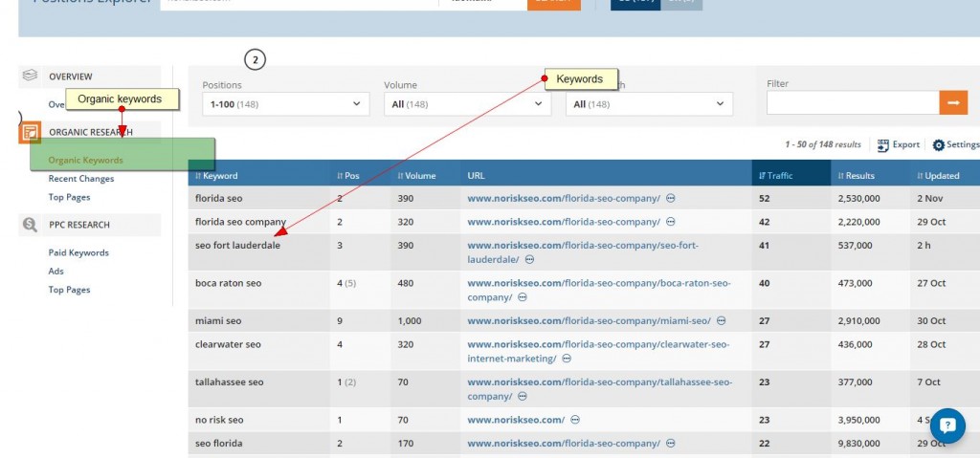Click link icon beside florida seo URL
This screenshot has width=980, height=458.
pos(671,199)
